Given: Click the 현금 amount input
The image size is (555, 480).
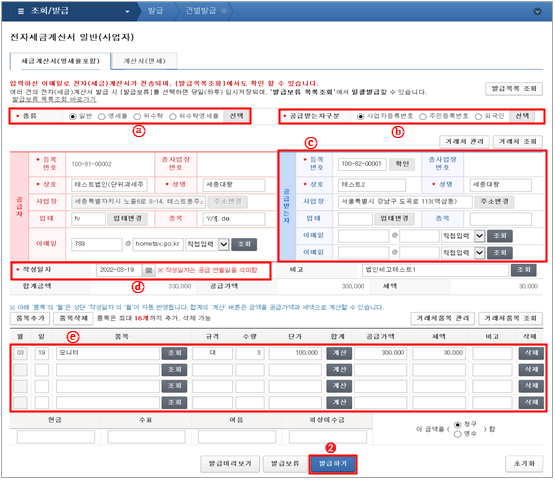Looking at the screenshot, I should click(56, 438).
